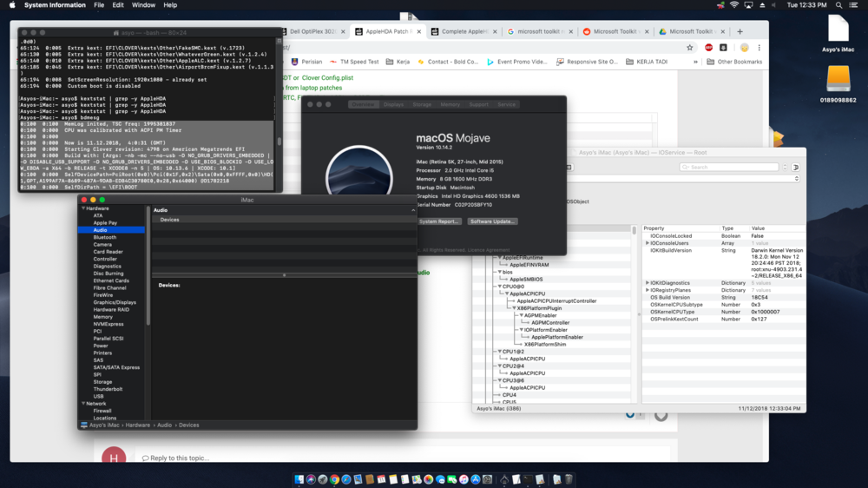868x488 pixels.
Task: Click the System Report button
Action: click(x=439, y=221)
